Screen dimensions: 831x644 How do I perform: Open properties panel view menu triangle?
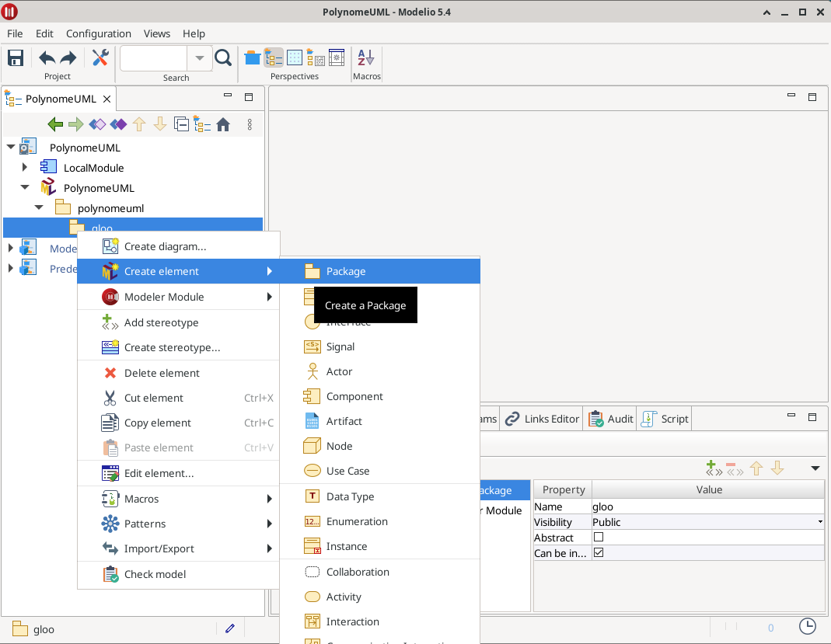tap(815, 468)
